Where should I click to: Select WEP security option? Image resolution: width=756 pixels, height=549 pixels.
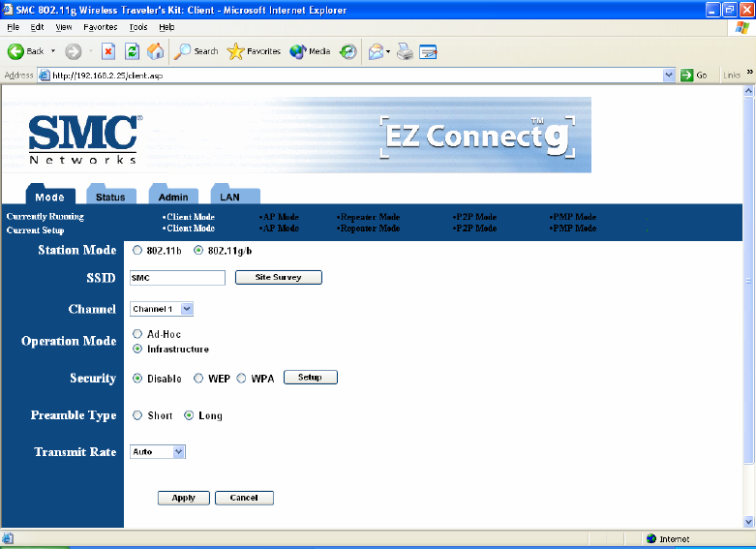click(198, 379)
